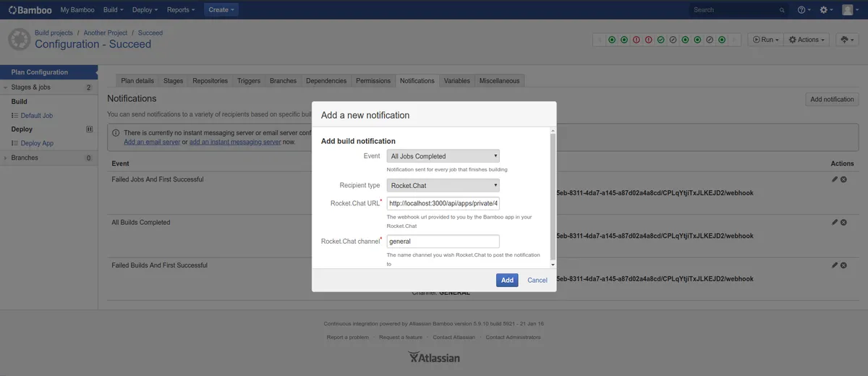The image size is (868, 376).
Task: Open Default Job in sidebar
Action: (x=37, y=116)
